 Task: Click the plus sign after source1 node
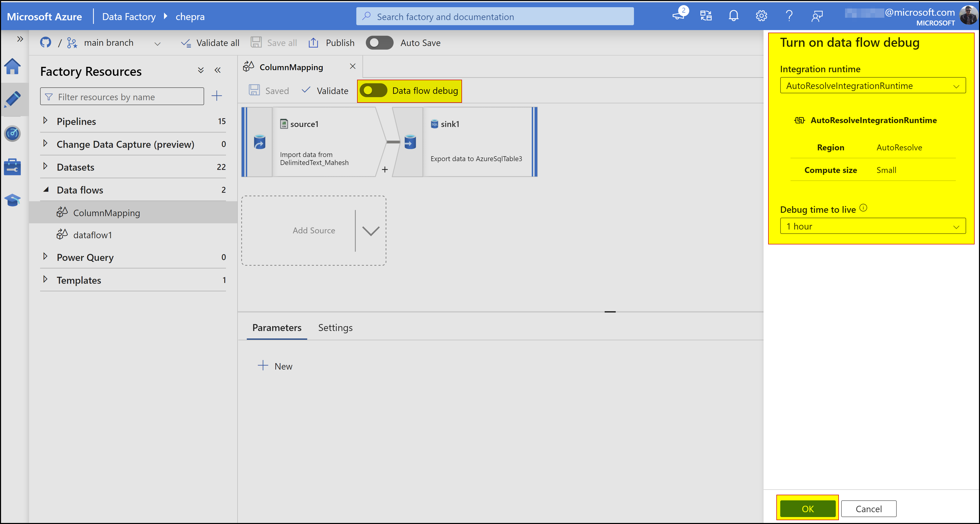(385, 170)
